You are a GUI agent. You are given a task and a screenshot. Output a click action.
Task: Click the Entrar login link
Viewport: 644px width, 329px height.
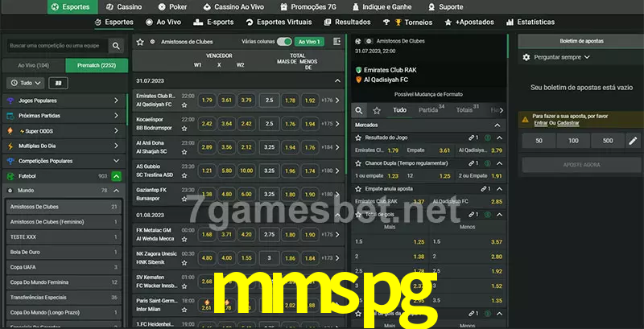(x=540, y=123)
